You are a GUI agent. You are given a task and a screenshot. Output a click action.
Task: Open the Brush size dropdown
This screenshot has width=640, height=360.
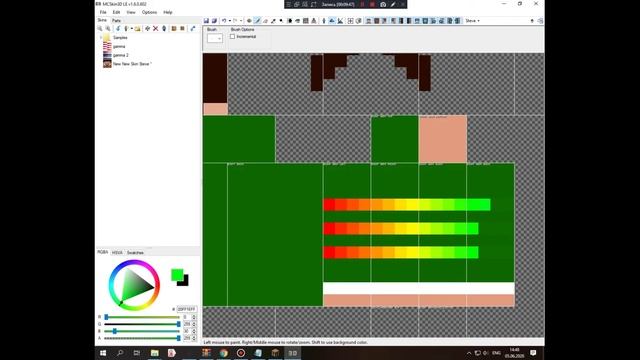pos(215,38)
